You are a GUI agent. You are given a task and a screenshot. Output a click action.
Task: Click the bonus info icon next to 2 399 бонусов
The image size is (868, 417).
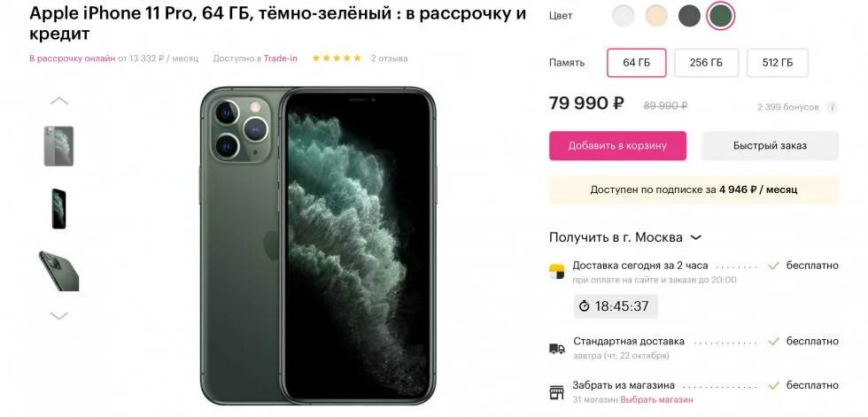(832, 107)
